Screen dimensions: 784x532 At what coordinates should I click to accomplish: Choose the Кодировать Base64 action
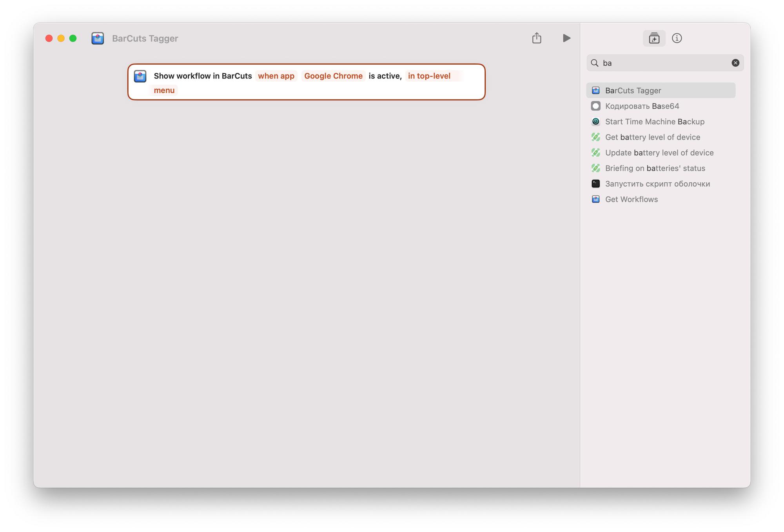click(642, 106)
